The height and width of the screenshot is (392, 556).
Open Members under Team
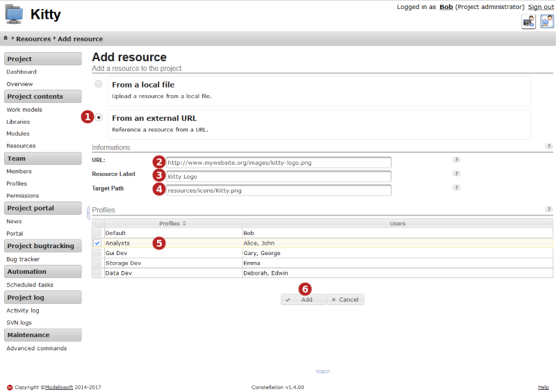(x=19, y=172)
